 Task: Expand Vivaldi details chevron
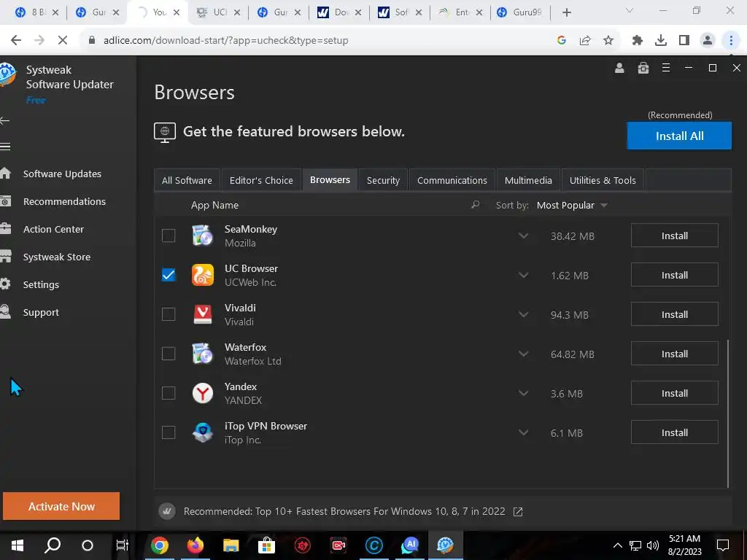523,314
